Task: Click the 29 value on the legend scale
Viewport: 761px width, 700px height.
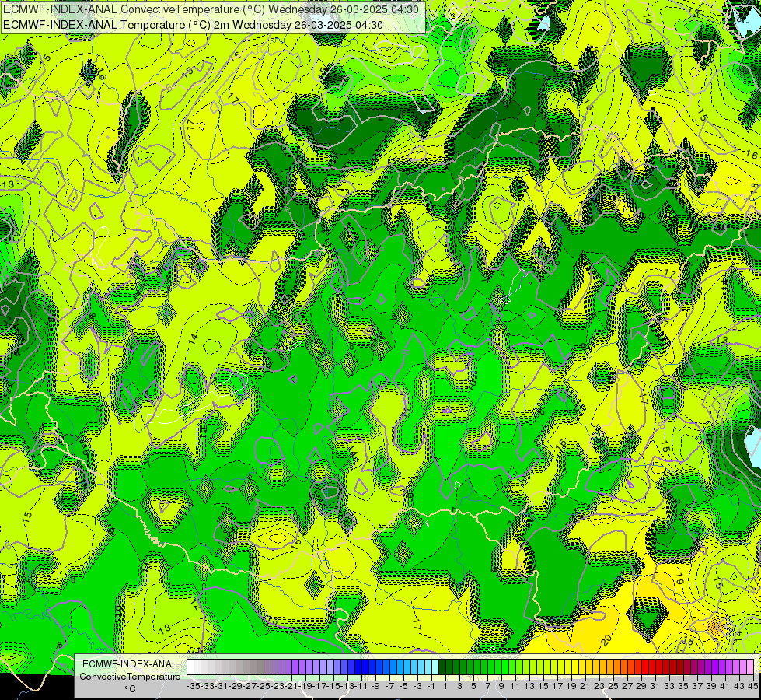Action: (x=641, y=686)
